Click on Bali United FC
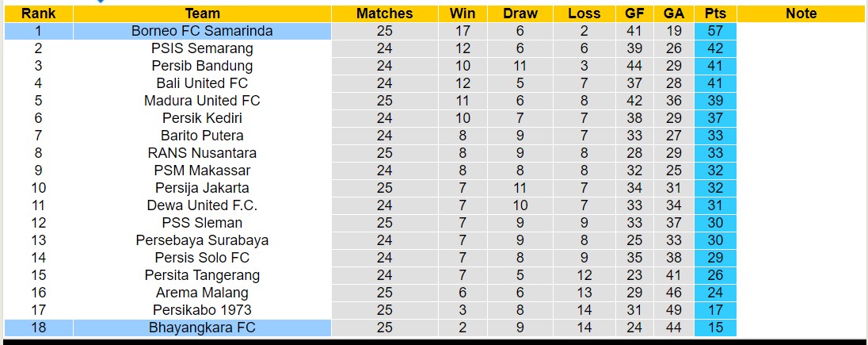Image resolution: width=868 pixels, height=345 pixels. pos(202,83)
